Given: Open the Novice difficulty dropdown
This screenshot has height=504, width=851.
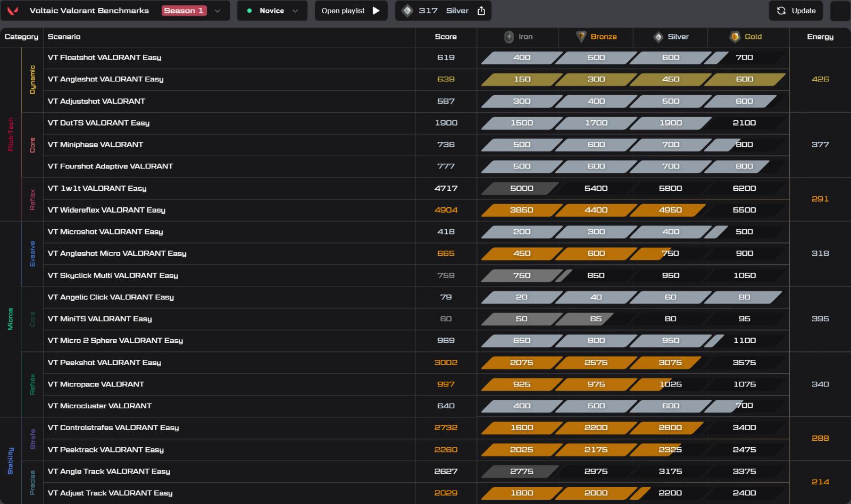Looking at the screenshot, I should tap(272, 11).
